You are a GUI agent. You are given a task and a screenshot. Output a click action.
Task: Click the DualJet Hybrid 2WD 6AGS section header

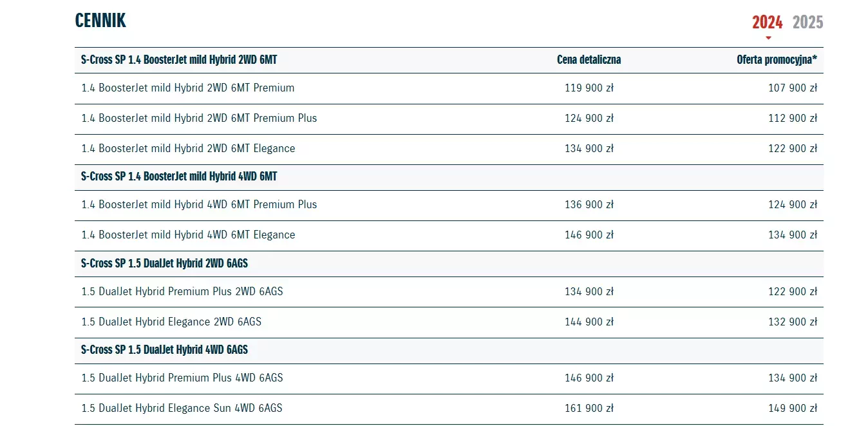click(x=164, y=264)
